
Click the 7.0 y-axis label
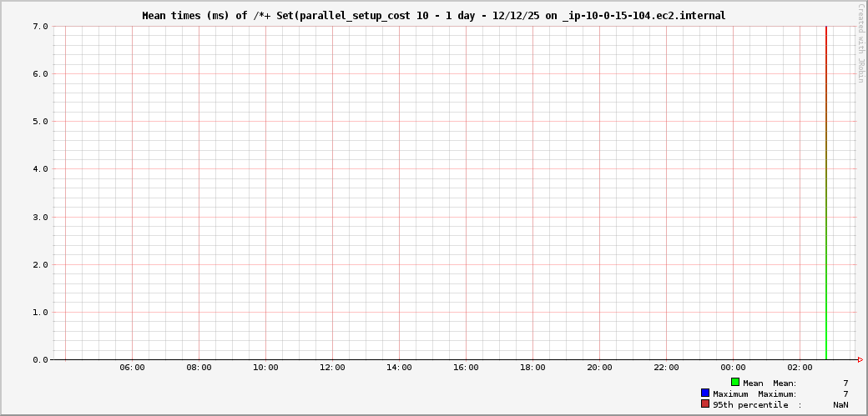40,26
